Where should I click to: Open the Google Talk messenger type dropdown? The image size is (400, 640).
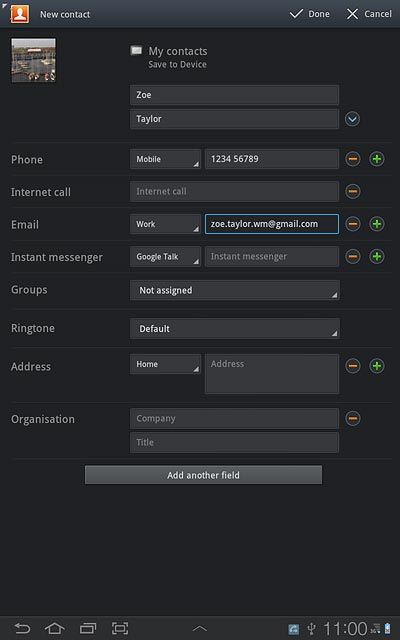[165, 257]
